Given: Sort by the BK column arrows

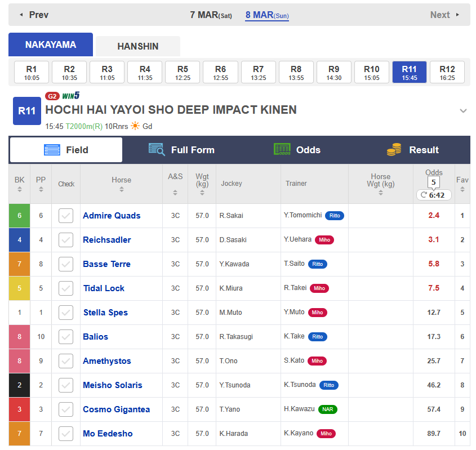Looking at the screenshot, I should 19,189.
